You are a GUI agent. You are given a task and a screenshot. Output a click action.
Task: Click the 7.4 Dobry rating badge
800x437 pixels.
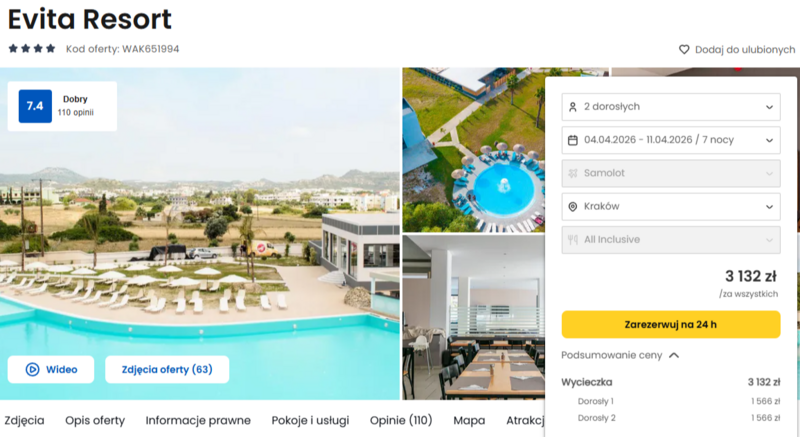pos(62,106)
